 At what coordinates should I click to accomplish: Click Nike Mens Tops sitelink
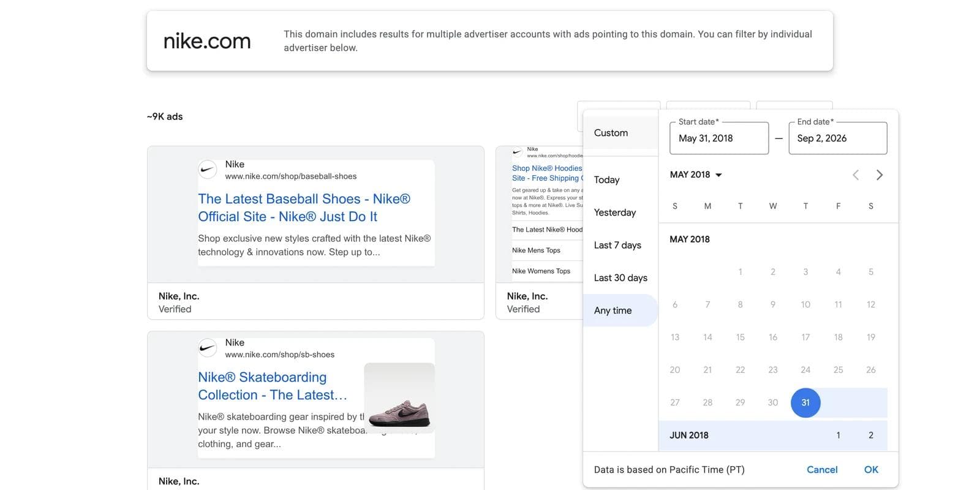pyautogui.click(x=536, y=251)
